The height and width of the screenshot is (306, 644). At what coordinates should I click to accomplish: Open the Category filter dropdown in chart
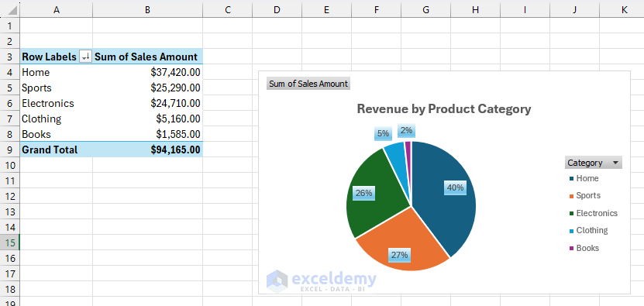click(x=593, y=163)
